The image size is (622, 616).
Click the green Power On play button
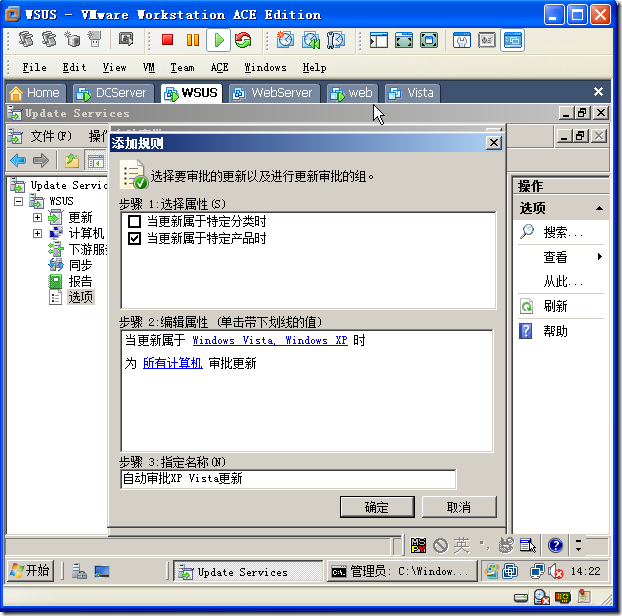click(x=218, y=40)
